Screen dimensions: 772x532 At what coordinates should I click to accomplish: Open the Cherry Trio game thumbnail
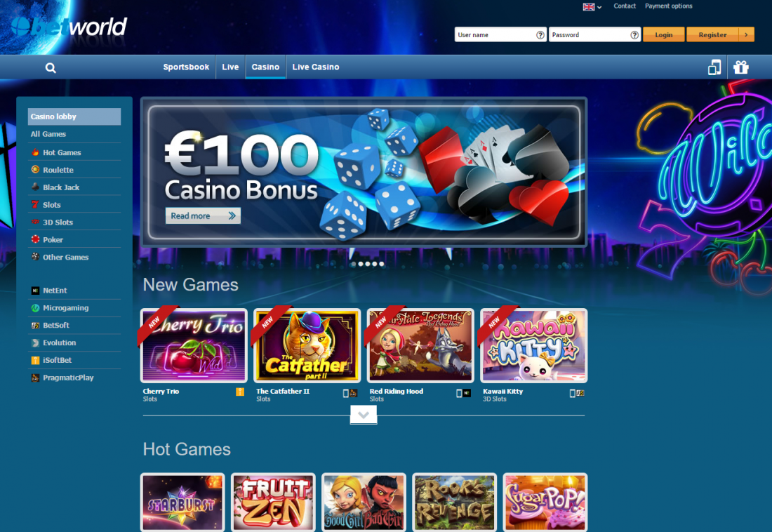click(x=194, y=346)
